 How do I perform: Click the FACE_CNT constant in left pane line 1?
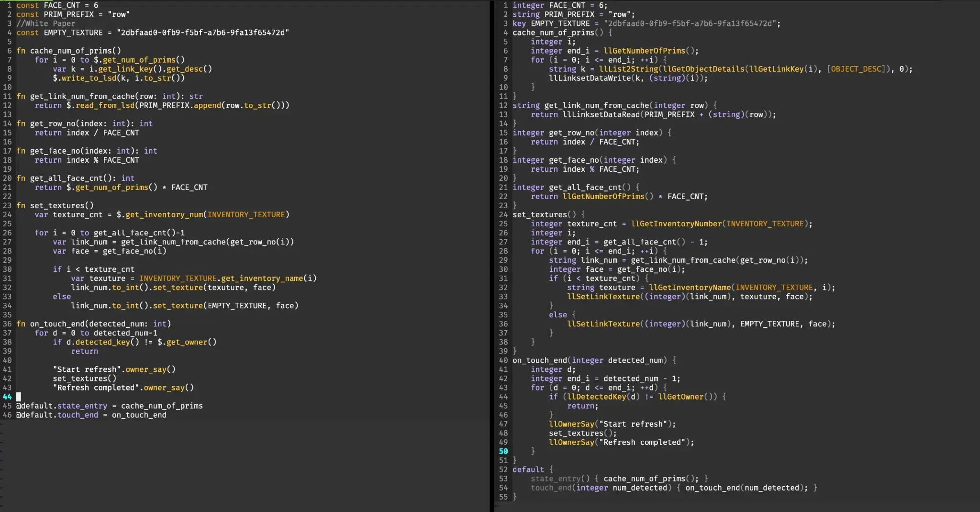tap(62, 5)
